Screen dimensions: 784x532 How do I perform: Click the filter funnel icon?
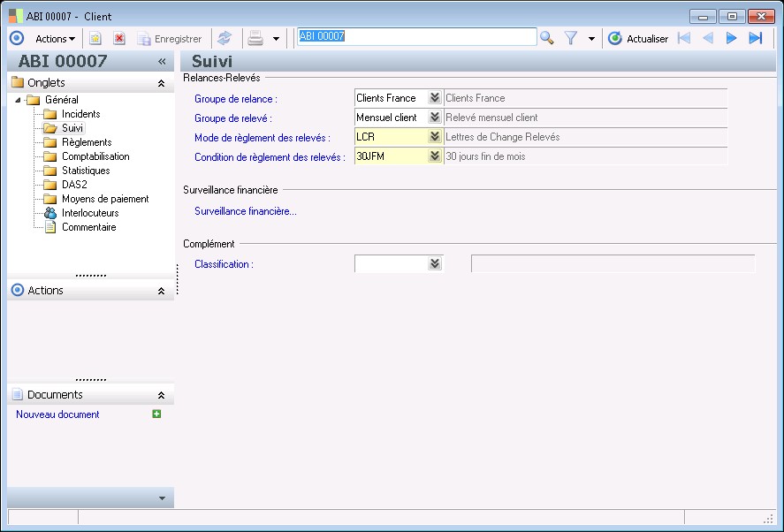571,38
